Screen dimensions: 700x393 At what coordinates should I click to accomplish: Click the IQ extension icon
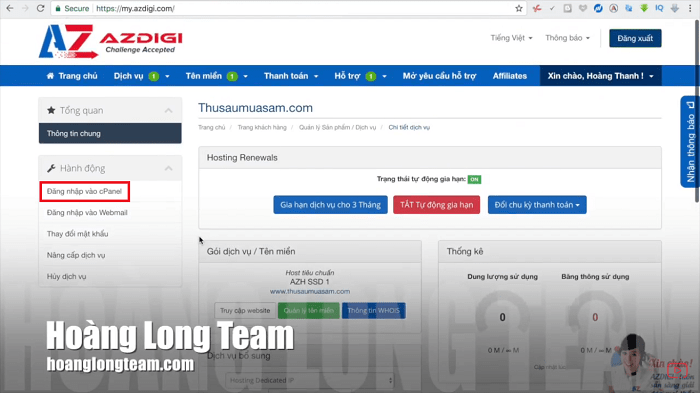pos(659,8)
